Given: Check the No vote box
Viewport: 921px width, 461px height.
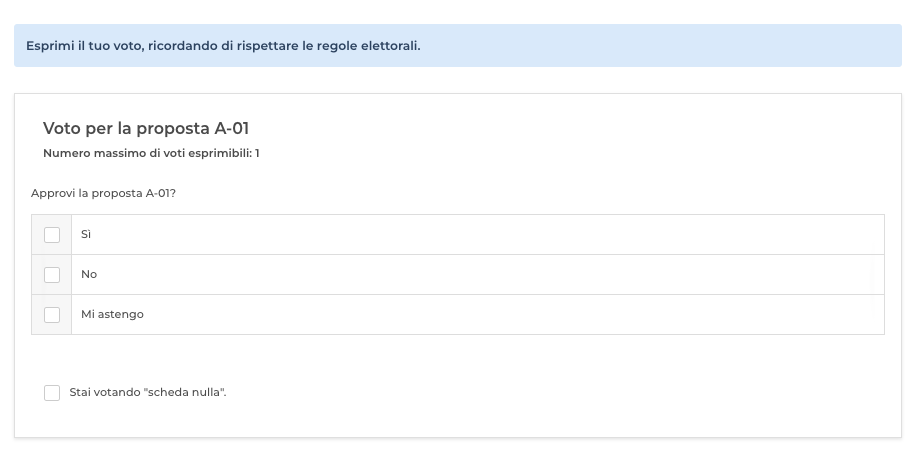Looking at the screenshot, I should pyautogui.click(x=52, y=275).
